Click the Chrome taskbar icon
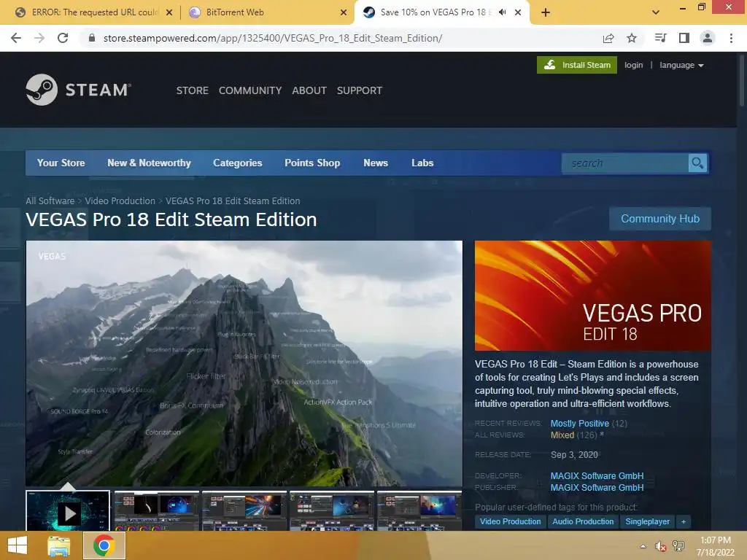747x560 pixels. [x=104, y=545]
